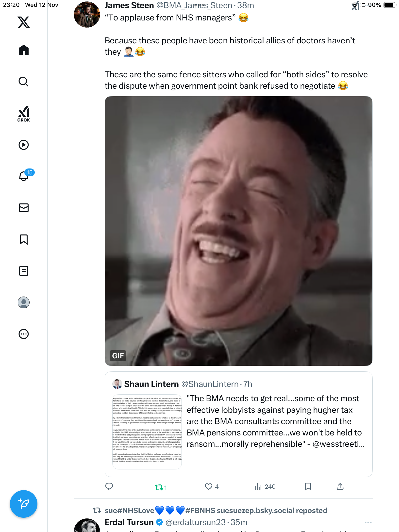Open the Messages envelope icon
This screenshot has width=399, height=532.
click(24, 208)
